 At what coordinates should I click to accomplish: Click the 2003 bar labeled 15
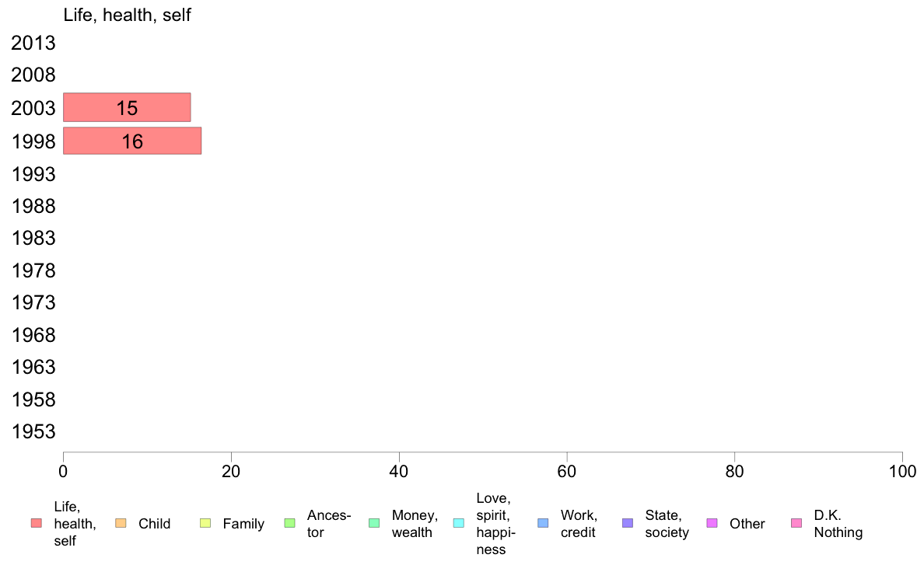(x=127, y=107)
